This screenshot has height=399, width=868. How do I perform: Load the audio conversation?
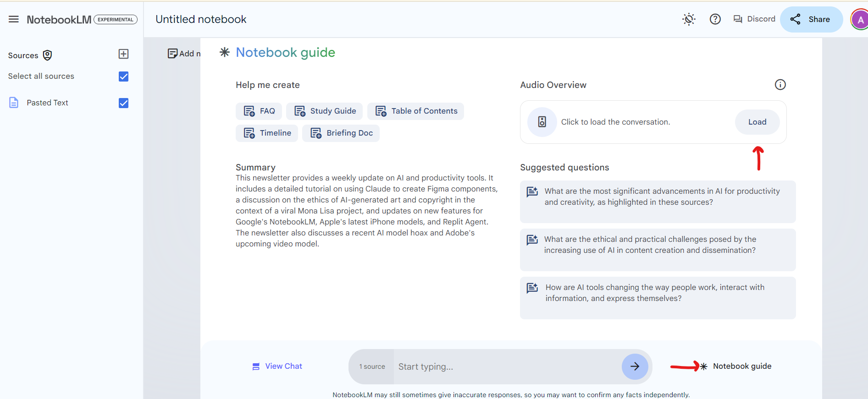coord(757,122)
